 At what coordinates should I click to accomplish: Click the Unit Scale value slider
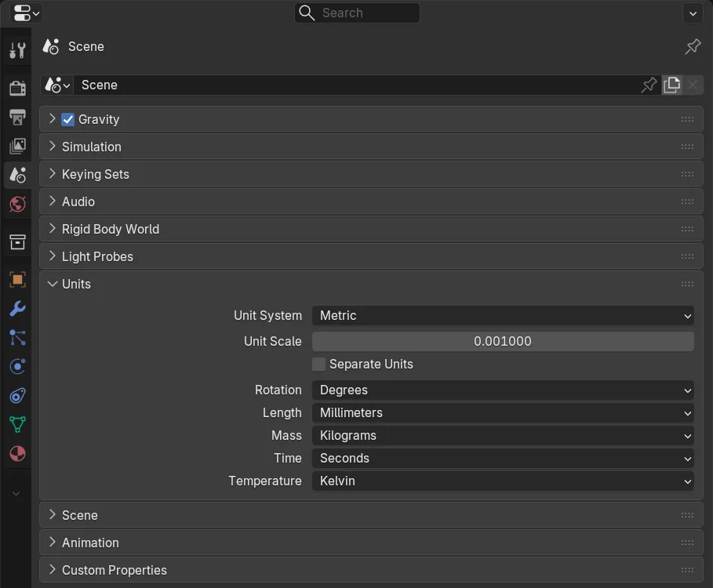tap(503, 341)
